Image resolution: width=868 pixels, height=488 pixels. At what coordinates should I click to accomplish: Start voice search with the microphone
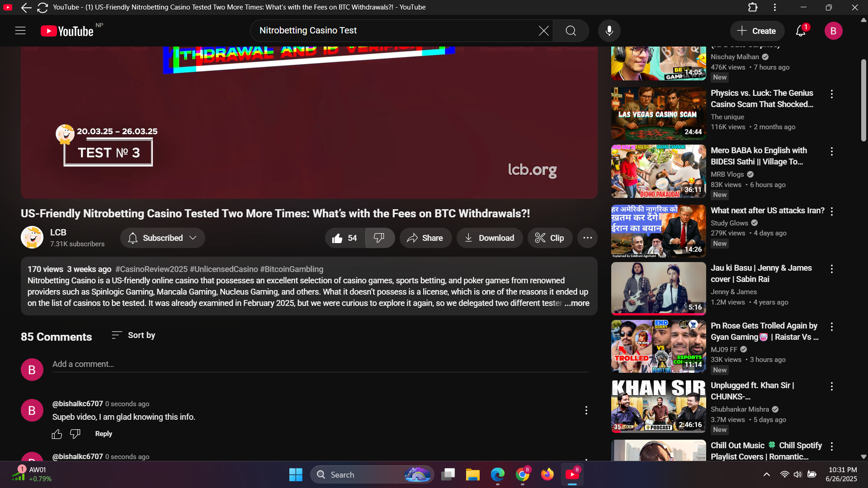[609, 31]
